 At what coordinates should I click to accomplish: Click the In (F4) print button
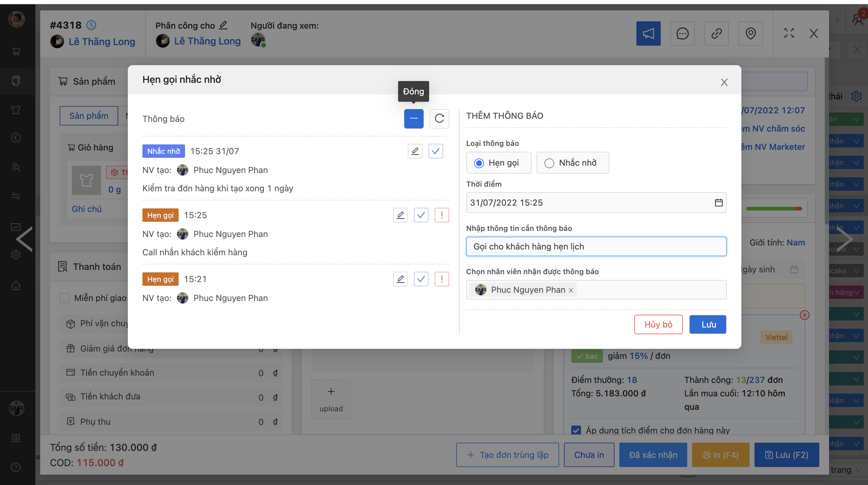[x=720, y=455]
